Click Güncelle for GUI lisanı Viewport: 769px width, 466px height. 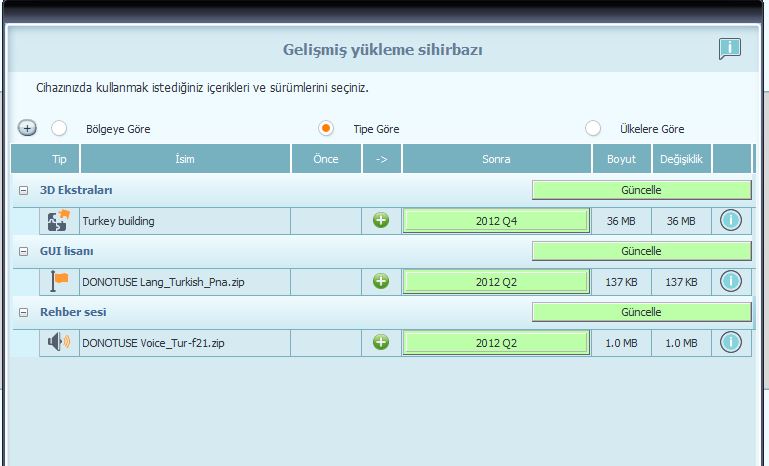click(641, 251)
